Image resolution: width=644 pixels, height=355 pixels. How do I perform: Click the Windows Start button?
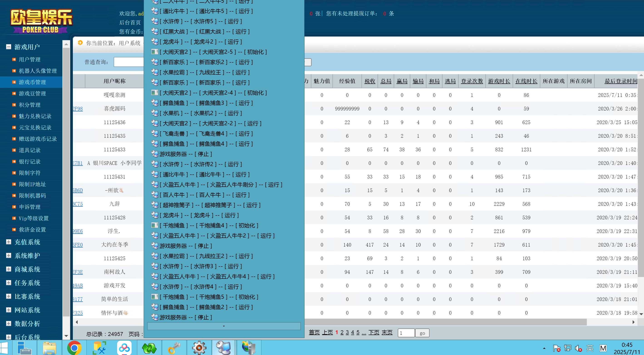pyautogui.click(x=4, y=348)
